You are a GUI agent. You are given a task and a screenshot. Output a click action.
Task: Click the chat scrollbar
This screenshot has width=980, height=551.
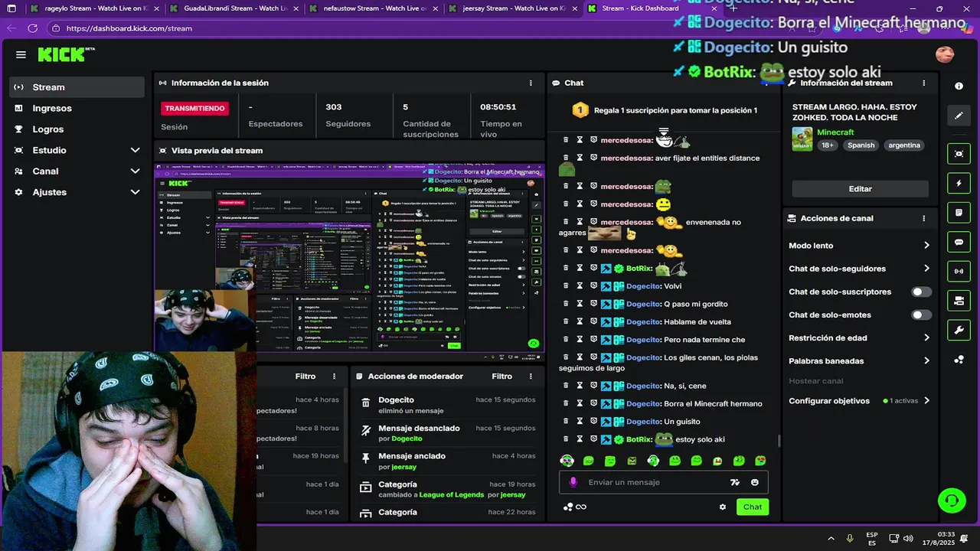(779, 440)
